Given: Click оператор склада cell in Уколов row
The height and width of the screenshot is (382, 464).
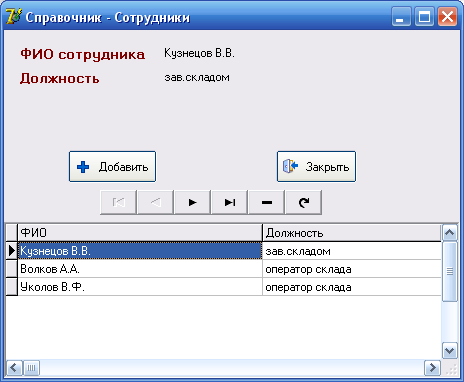Looking at the screenshot, I should pos(352,287).
